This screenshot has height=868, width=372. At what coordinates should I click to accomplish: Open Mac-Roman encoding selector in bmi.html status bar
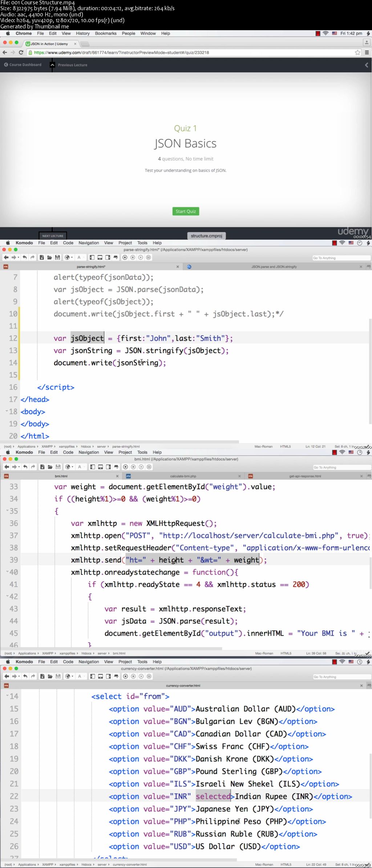pyautogui.click(x=264, y=653)
